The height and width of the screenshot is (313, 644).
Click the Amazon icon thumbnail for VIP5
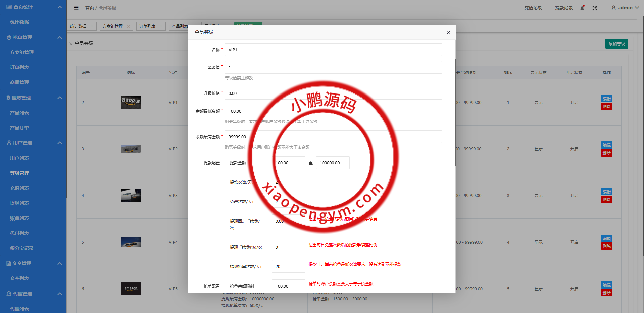click(x=131, y=289)
